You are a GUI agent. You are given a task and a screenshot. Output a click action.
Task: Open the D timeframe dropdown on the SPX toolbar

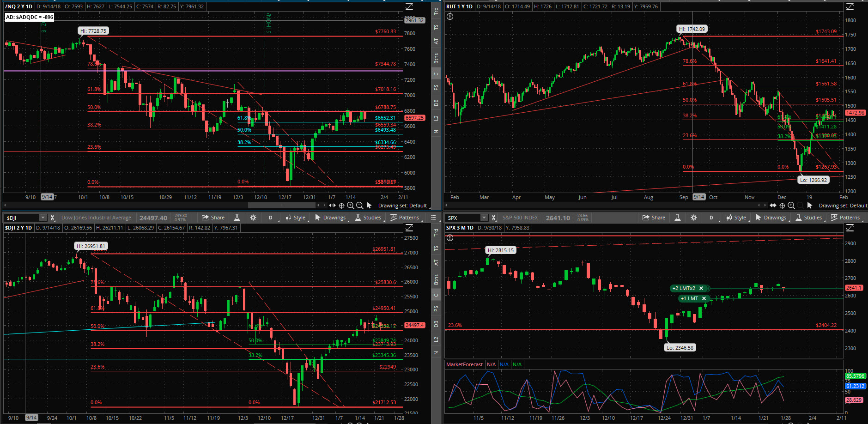coord(711,218)
